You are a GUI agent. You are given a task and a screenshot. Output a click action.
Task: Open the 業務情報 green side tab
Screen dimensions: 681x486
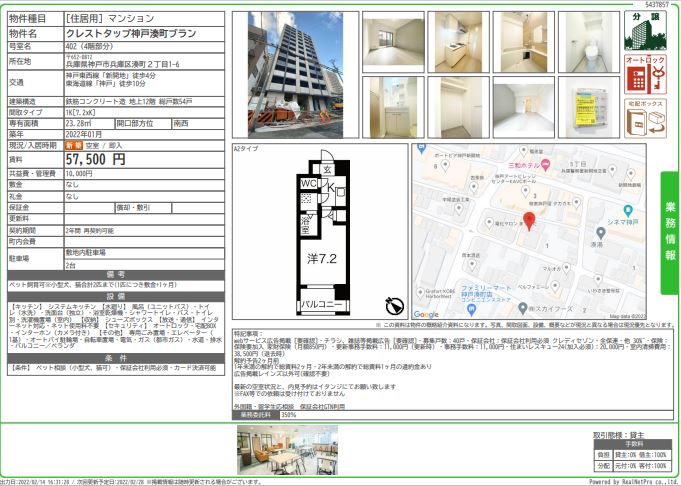pyautogui.click(x=670, y=232)
